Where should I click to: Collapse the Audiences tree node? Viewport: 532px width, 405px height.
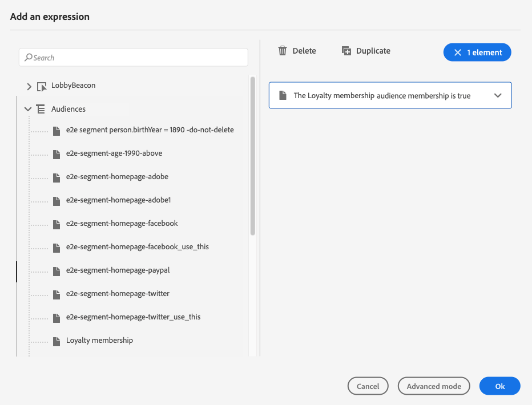28,109
